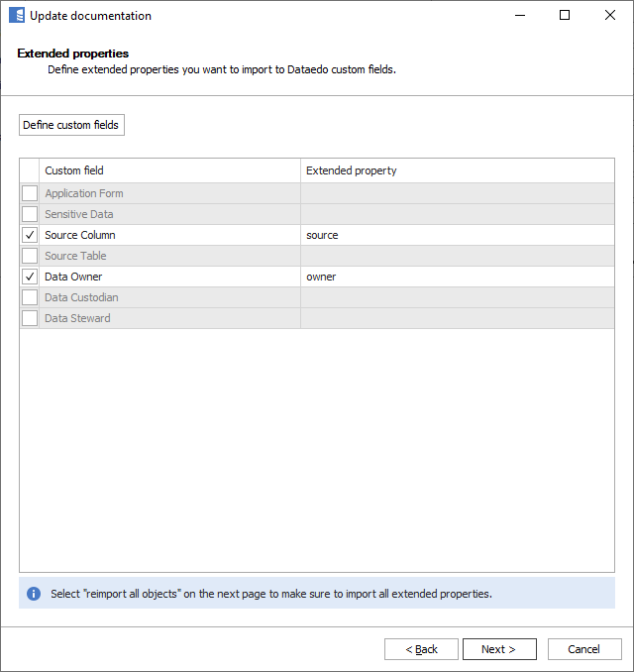Open the Define custom fields button
The image size is (634, 672).
pos(71,125)
